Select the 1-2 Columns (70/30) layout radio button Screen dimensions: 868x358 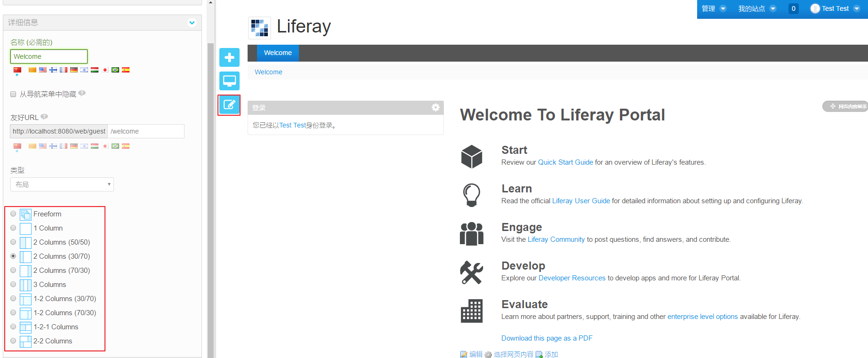[x=13, y=312]
